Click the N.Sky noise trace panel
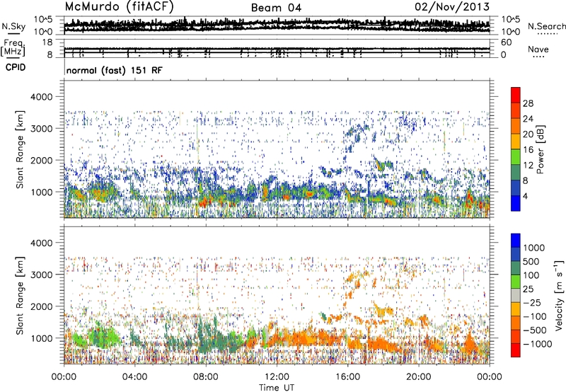 pos(277,25)
